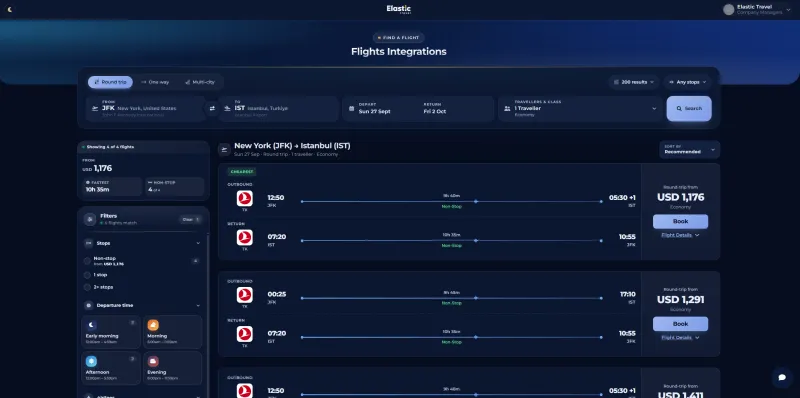Switch to the Round trip tab
The height and width of the screenshot is (398, 800).
click(110, 82)
